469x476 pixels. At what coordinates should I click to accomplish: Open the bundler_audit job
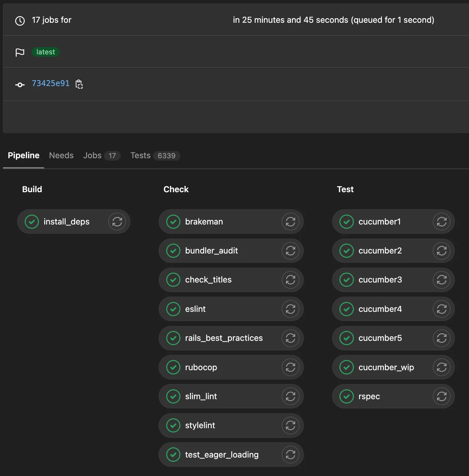coord(211,251)
